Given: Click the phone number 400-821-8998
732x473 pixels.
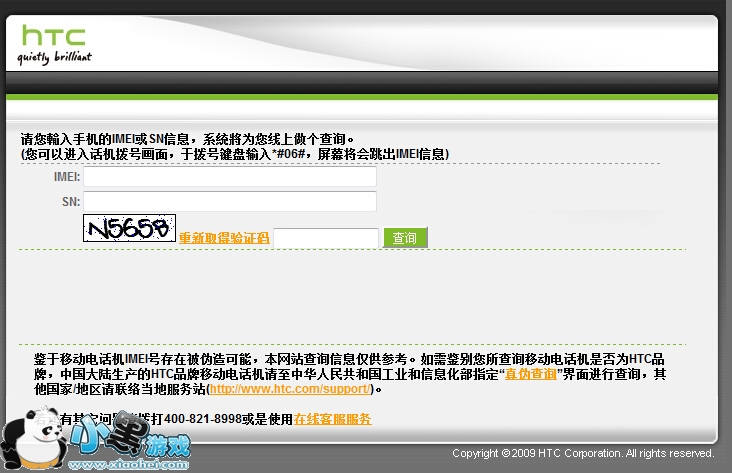Looking at the screenshot, I should pyautogui.click(x=203, y=419).
